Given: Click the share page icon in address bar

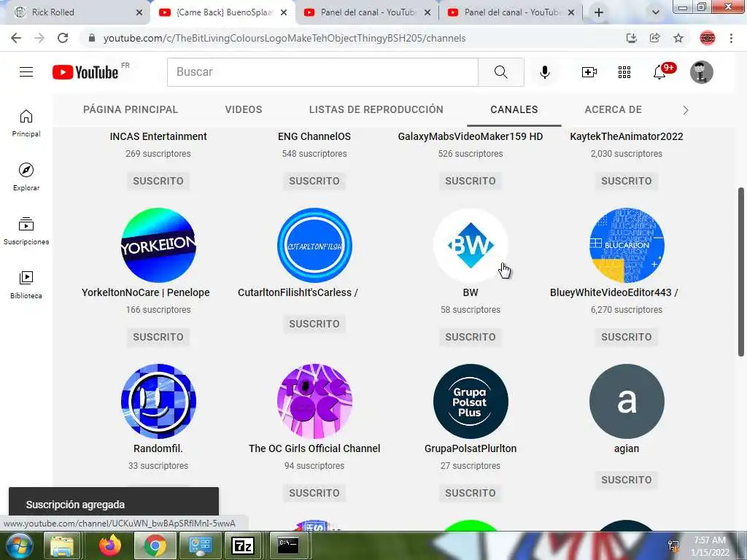Looking at the screenshot, I should click(655, 38).
